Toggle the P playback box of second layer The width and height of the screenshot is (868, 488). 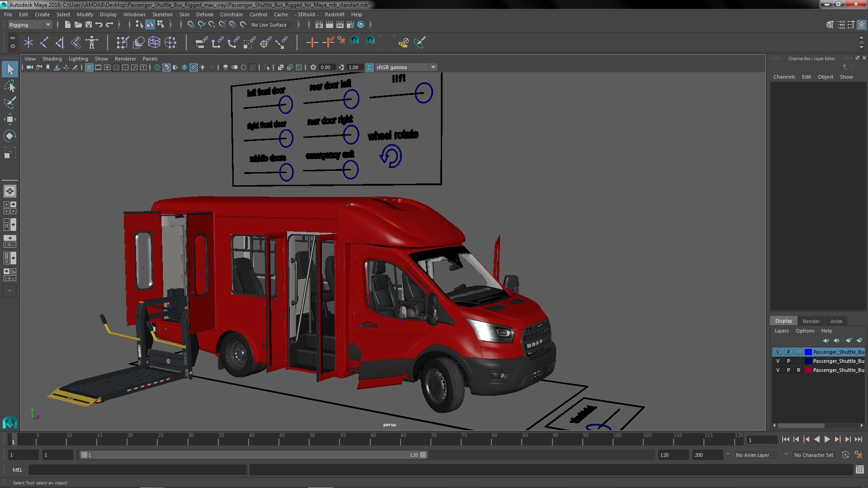tap(788, 361)
